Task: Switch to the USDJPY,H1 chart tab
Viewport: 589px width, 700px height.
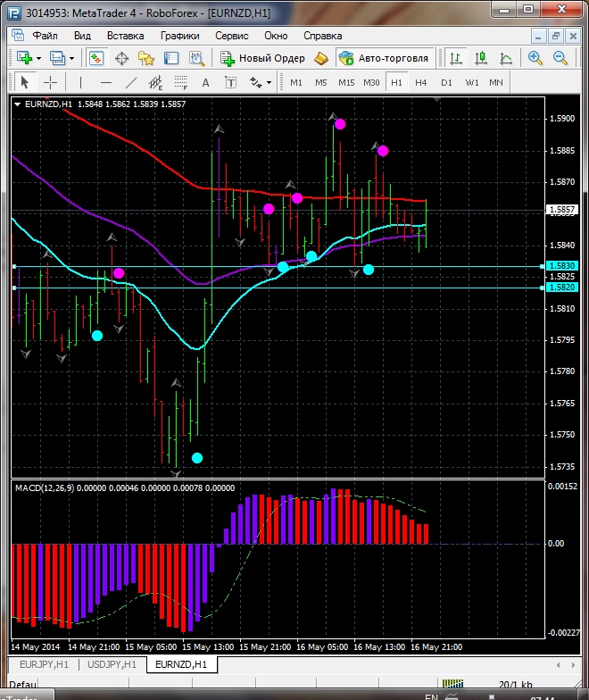Action: 112,664
